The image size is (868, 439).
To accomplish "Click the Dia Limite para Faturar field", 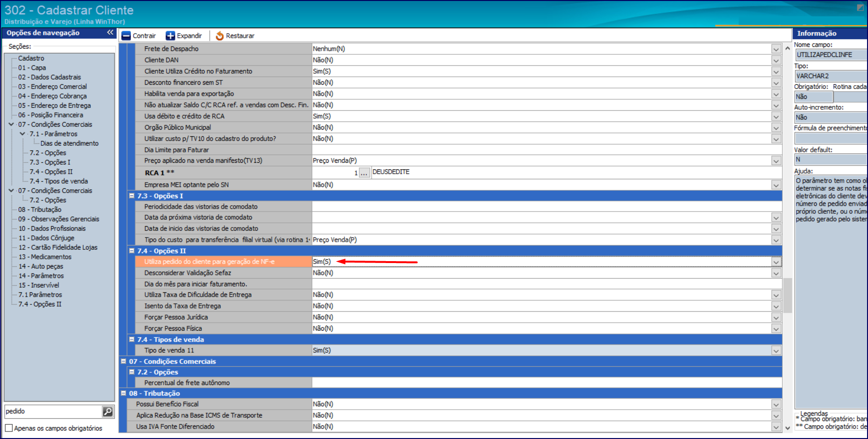I will (x=547, y=150).
